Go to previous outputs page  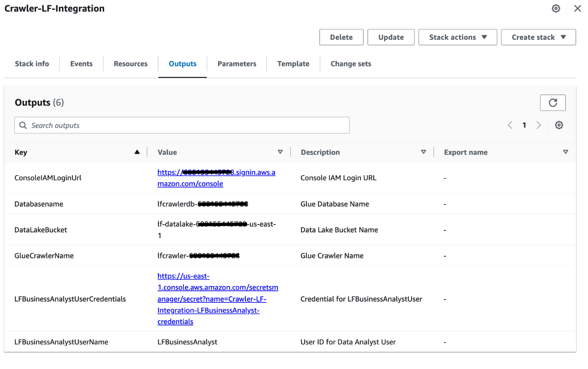(x=510, y=125)
